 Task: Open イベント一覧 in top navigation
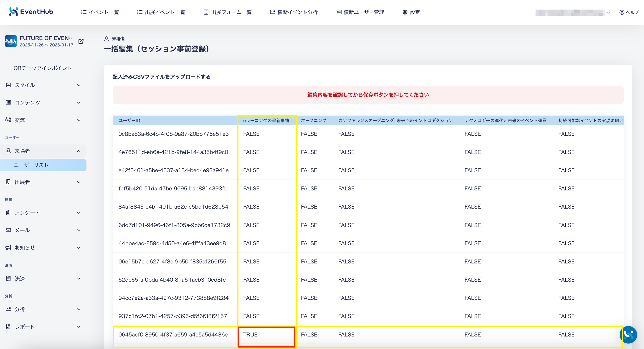click(x=100, y=12)
